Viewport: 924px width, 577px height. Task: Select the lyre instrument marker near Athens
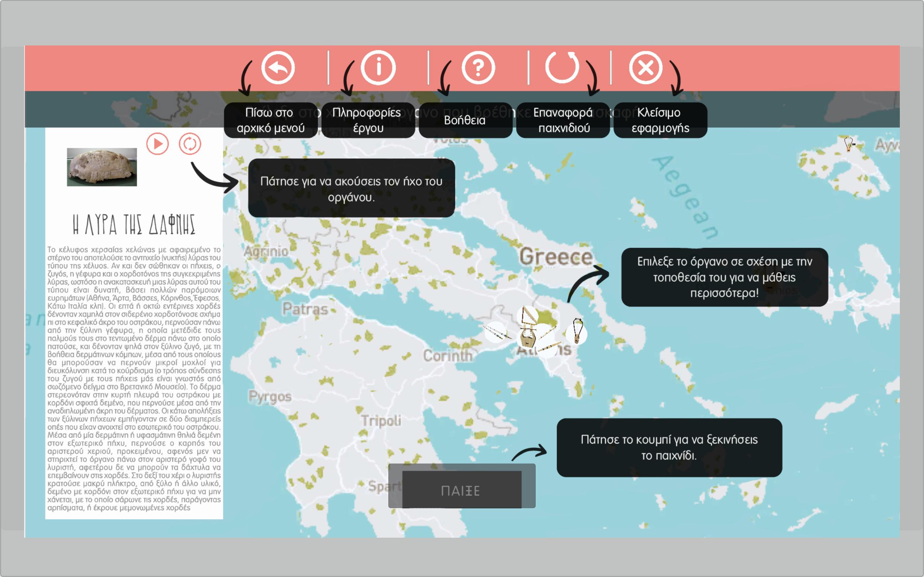coord(527,340)
